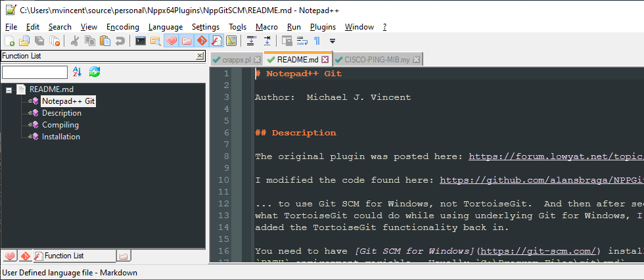Close the CISCO-PING-MIB.my tab
The image size is (644, 280).
(x=417, y=60)
